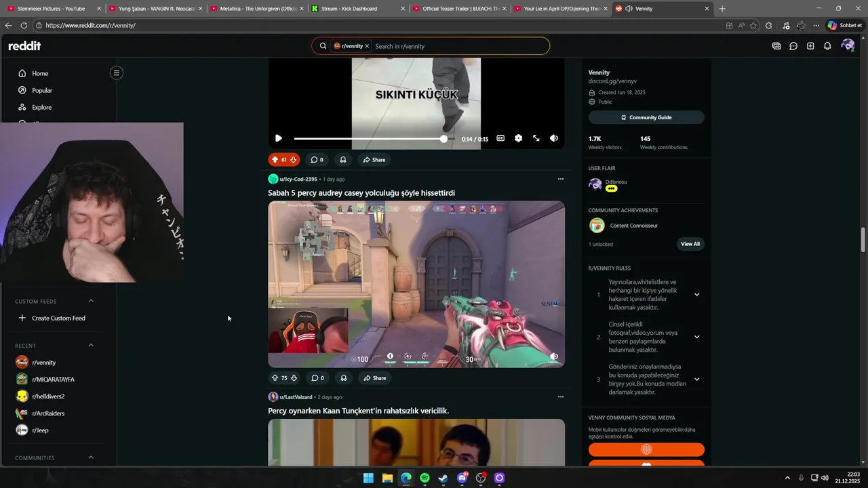868x488 pixels.
Task: Click Create Custom Feed
Action: click(58, 318)
